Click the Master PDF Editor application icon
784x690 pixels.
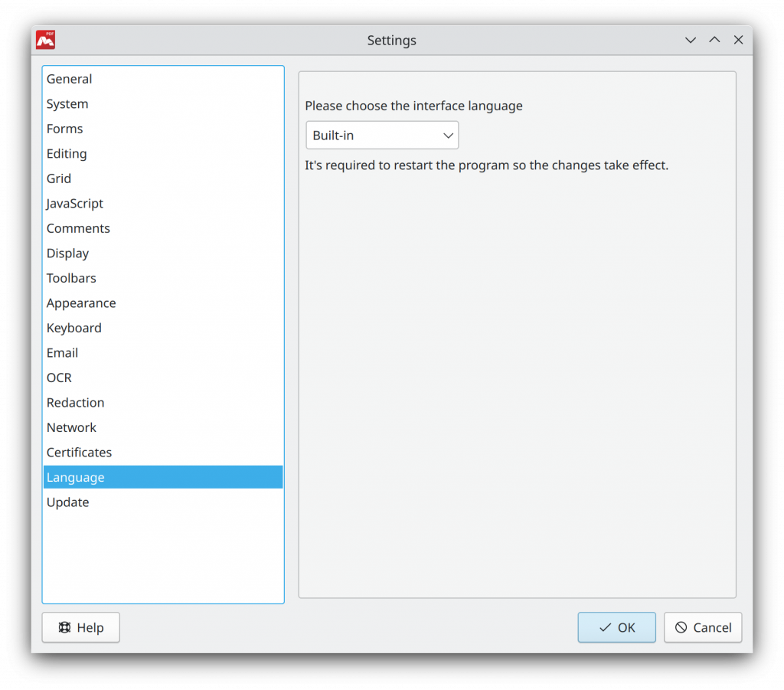tap(44, 40)
